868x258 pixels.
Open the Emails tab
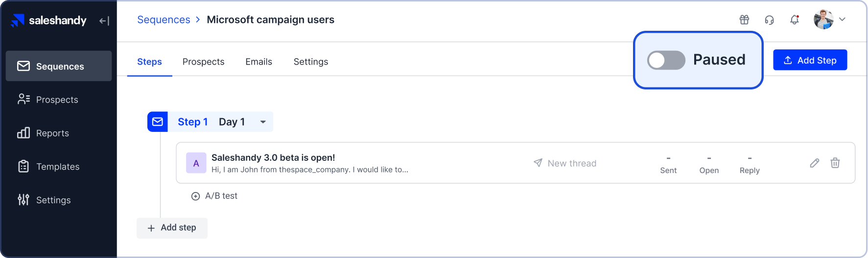click(258, 62)
